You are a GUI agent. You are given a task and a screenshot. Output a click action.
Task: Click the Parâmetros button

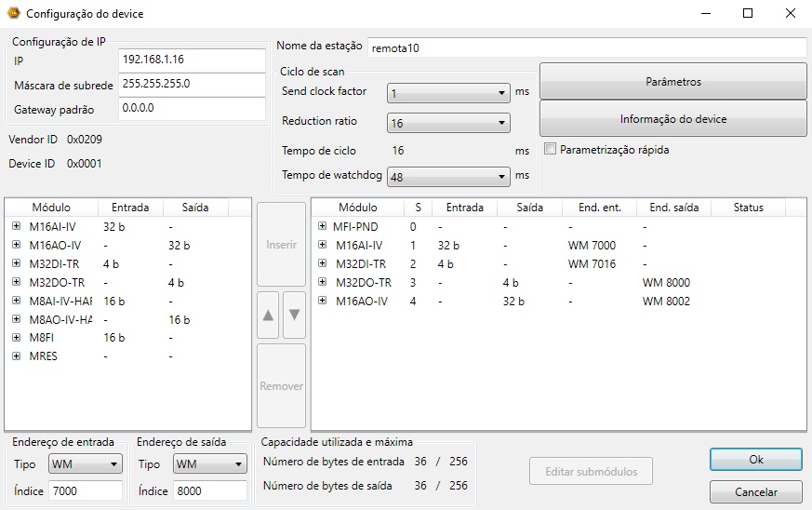click(x=672, y=82)
